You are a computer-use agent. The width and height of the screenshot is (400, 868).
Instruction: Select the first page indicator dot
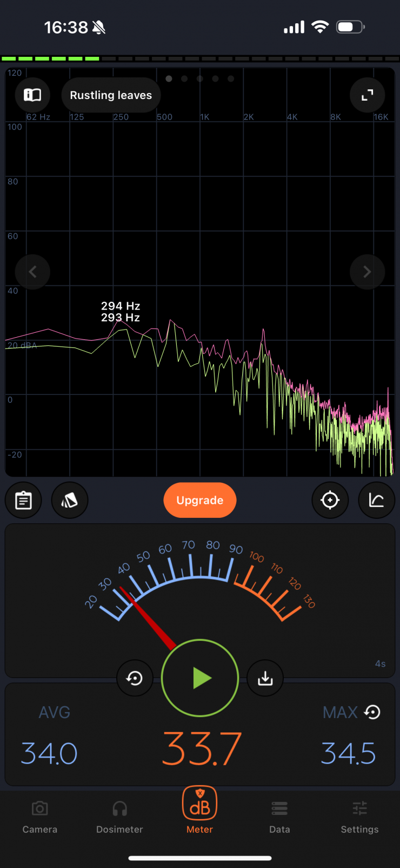coord(169,79)
